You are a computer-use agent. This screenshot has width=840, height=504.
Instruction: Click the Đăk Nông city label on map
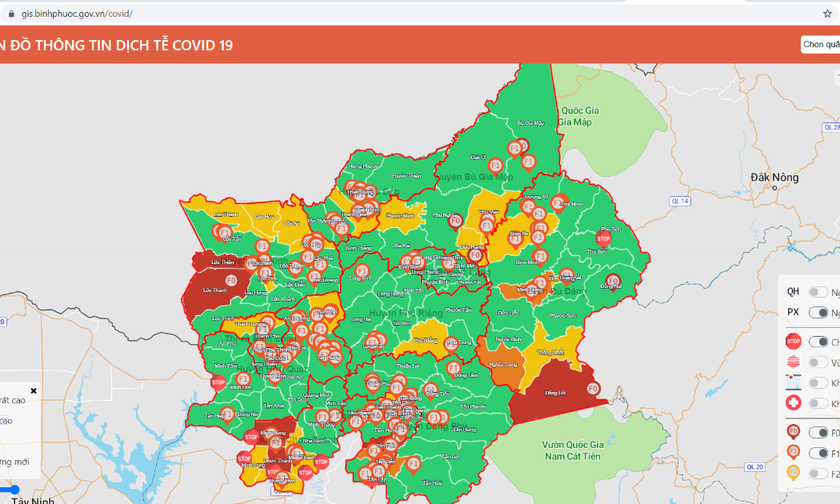pos(774,178)
